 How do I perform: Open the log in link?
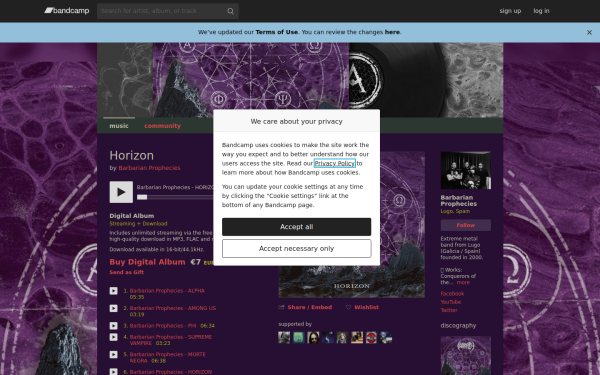pos(541,11)
